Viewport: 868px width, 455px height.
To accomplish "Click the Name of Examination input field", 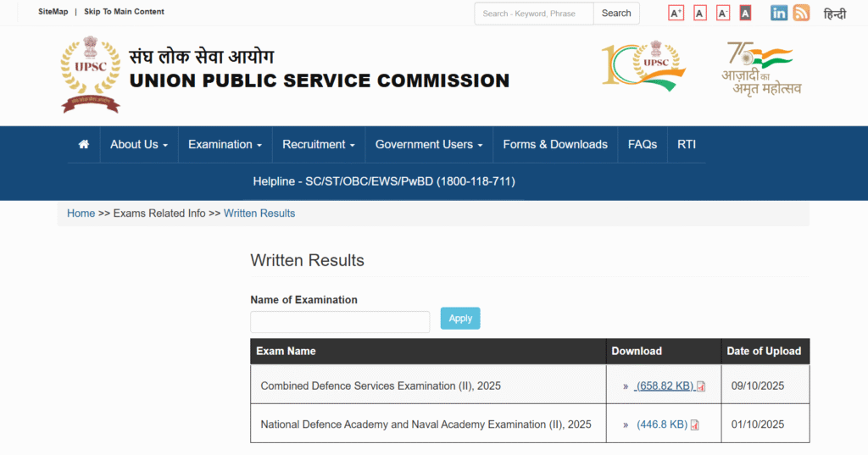I will pos(340,322).
